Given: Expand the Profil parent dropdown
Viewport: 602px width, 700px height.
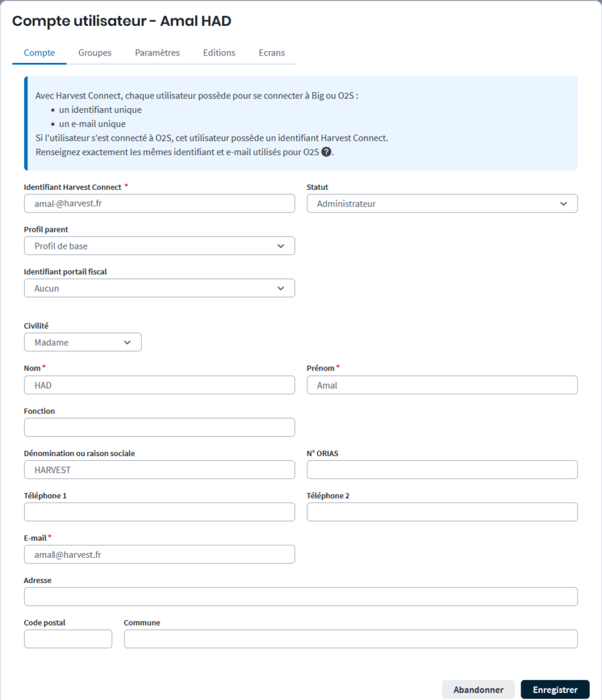Looking at the screenshot, I should coord(159,246).
